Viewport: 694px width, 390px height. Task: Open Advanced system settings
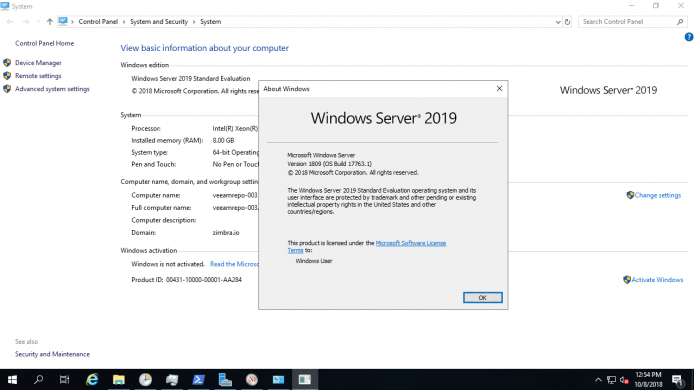tap(52, 89)
